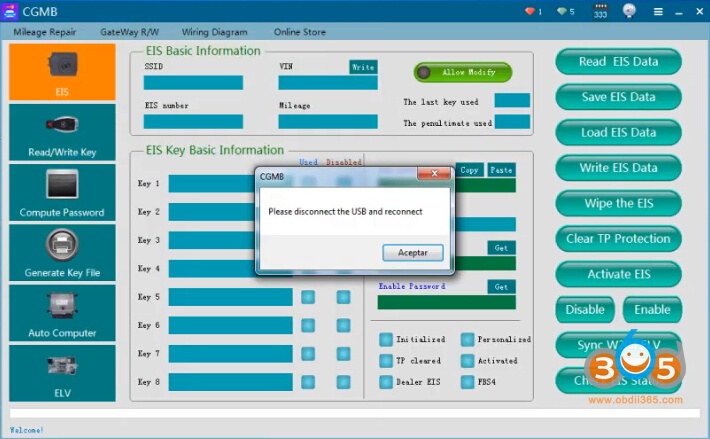This screenshot has height=439, width=710.
Task: Click the Write button next to VIN
Action: click(363, 67)
